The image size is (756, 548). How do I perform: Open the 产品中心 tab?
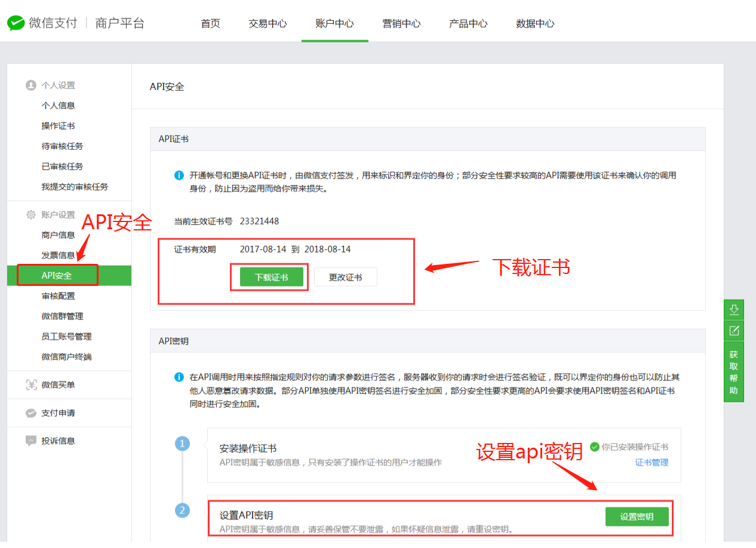coord(468,24)
